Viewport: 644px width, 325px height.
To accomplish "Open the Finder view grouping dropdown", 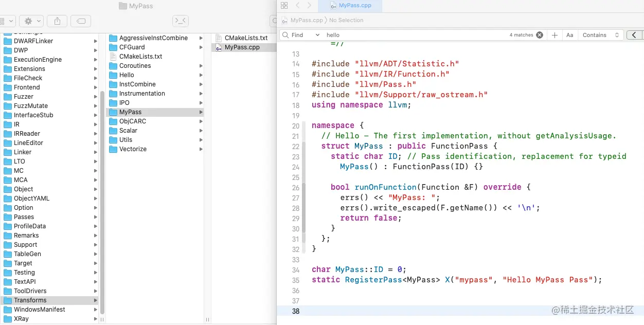I will 7,21.
